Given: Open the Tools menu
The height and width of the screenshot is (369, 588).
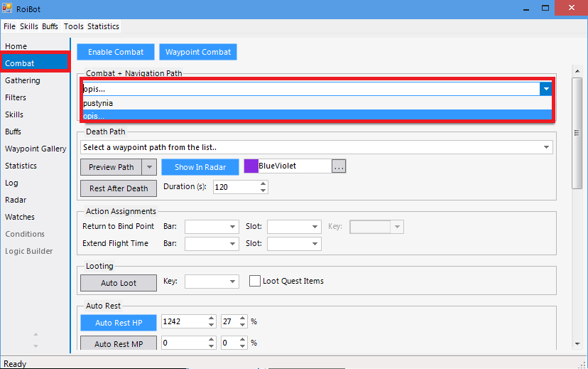Looking at the screenshot, I should tap(74, 26).
